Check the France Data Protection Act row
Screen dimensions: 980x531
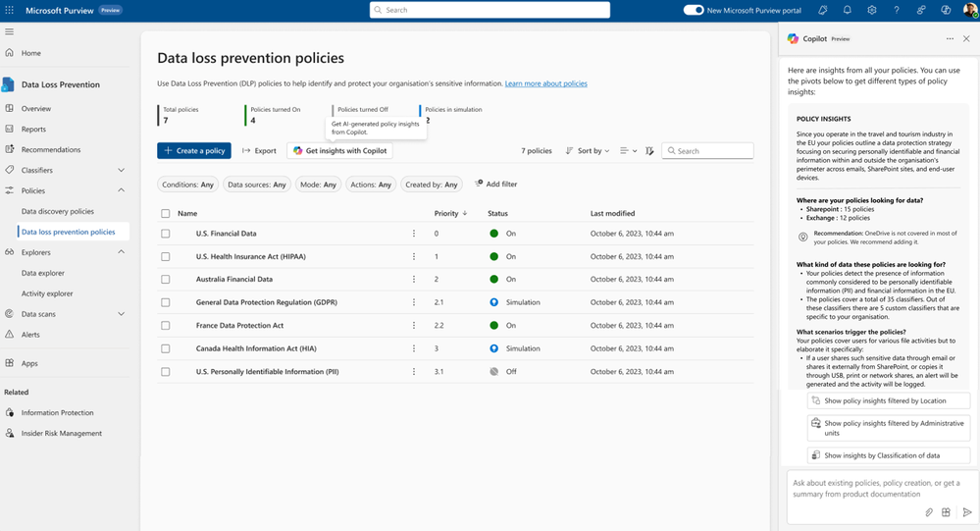coord(166,325)
